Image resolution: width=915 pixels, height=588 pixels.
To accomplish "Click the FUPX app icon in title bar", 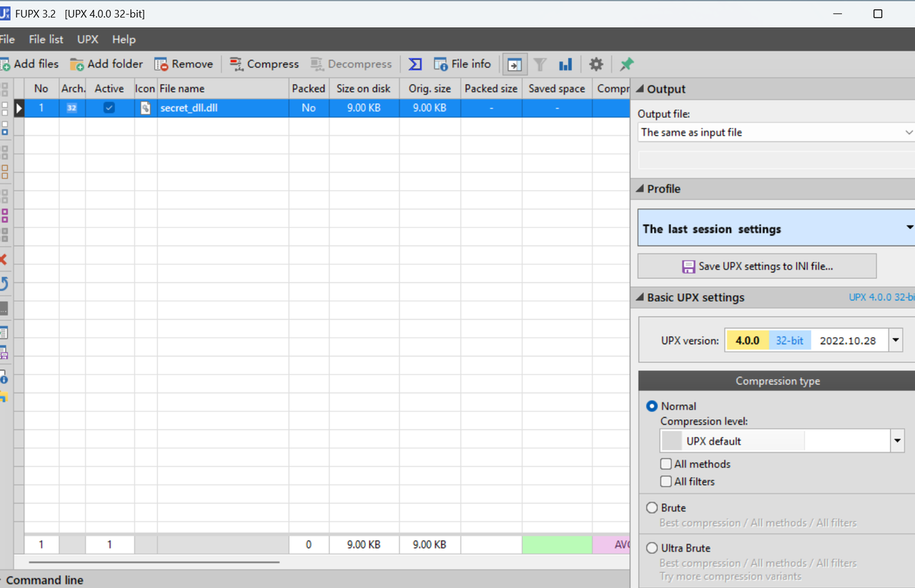I will tap(5, 13).
